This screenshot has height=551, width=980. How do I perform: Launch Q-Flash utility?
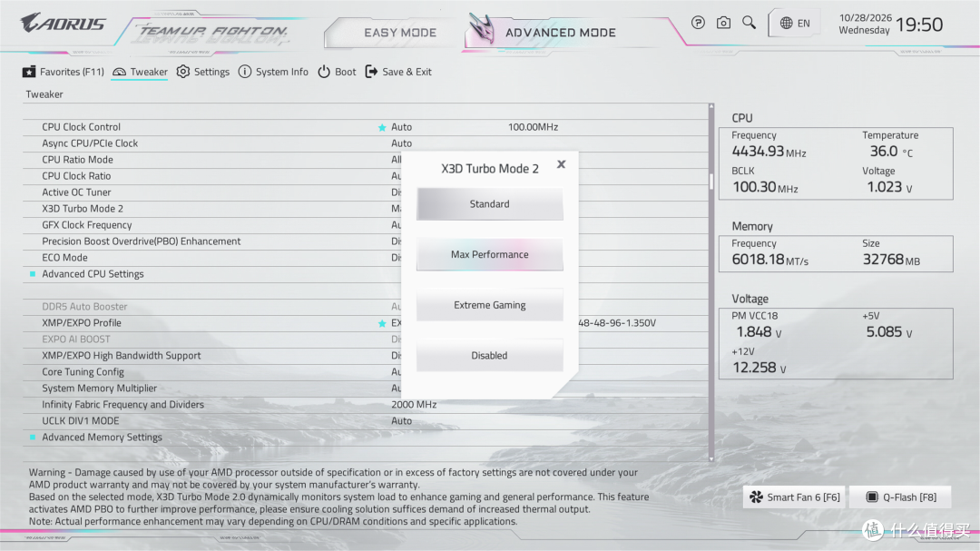[901, 497]
